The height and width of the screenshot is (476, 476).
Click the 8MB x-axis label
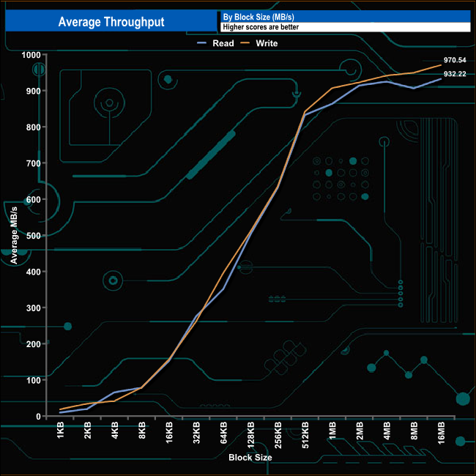tap(414, 431)
